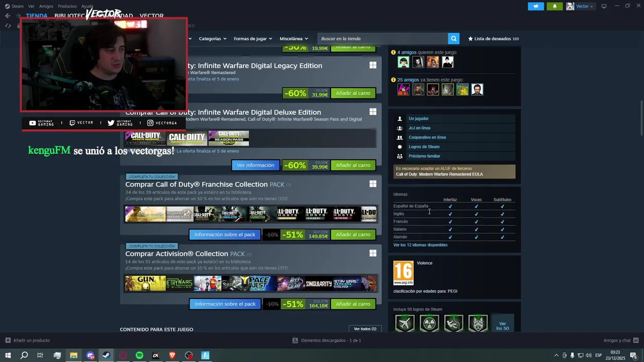
Task: Click the Gun game thumbnail in Activision pack
Action: 145,284
